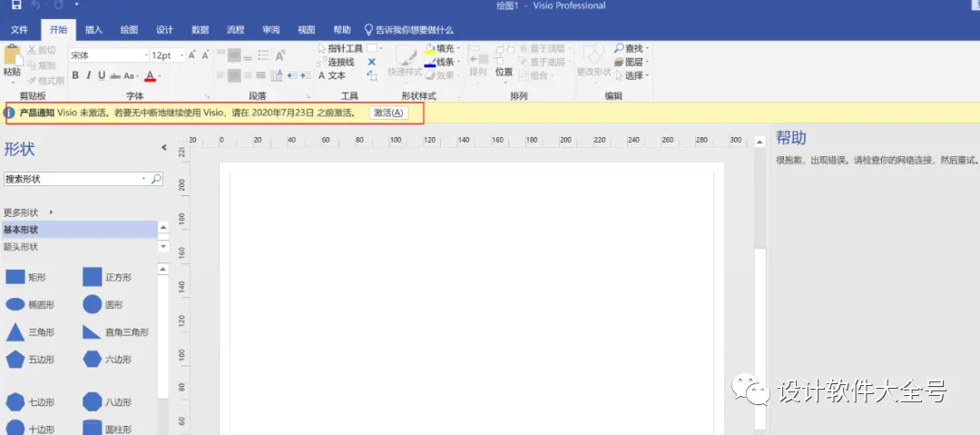Image resolution: width=980 pixels, height=435 pixels.
Task: Switch to the 设计 (Design) tab
Action: click(x=164, y=30)
